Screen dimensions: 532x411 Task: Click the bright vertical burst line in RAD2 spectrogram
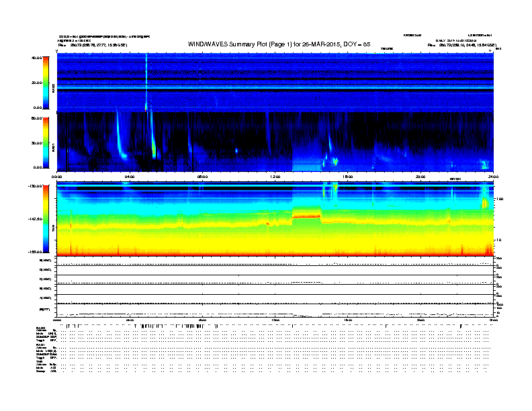point(146,83)
